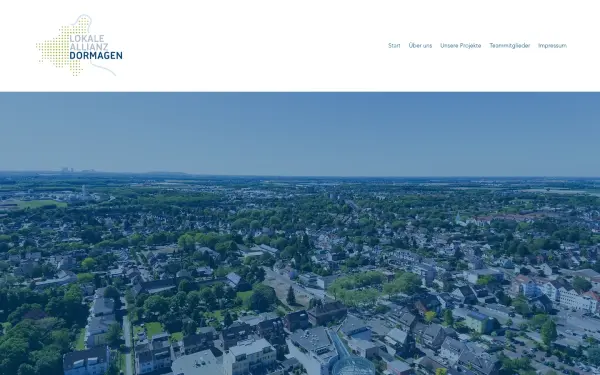Open the Impressum link
This screenshot has width=600, height=375.
click(x=552, y=46)
